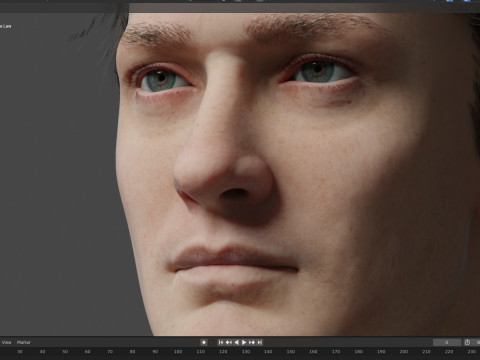The image size is (480, 360).
Task: Toggle the preview range clock icon
Action: [467, 342]
